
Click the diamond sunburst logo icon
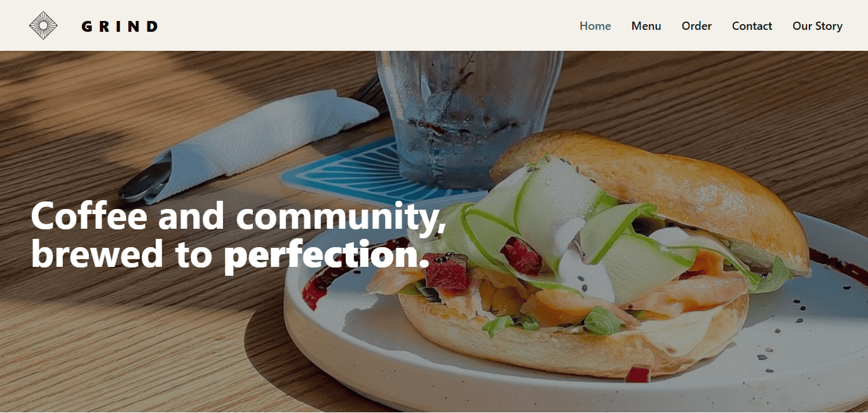43,25
